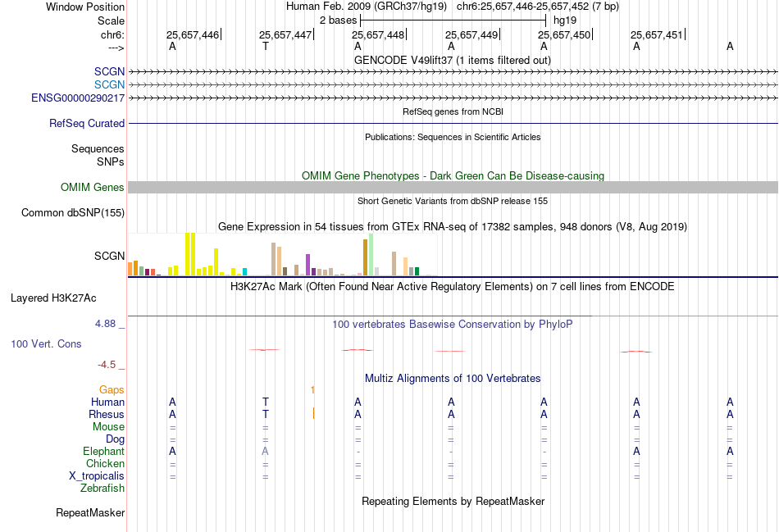Click the 4.88 PhyloP upper scale value

(x=105, y=324)
